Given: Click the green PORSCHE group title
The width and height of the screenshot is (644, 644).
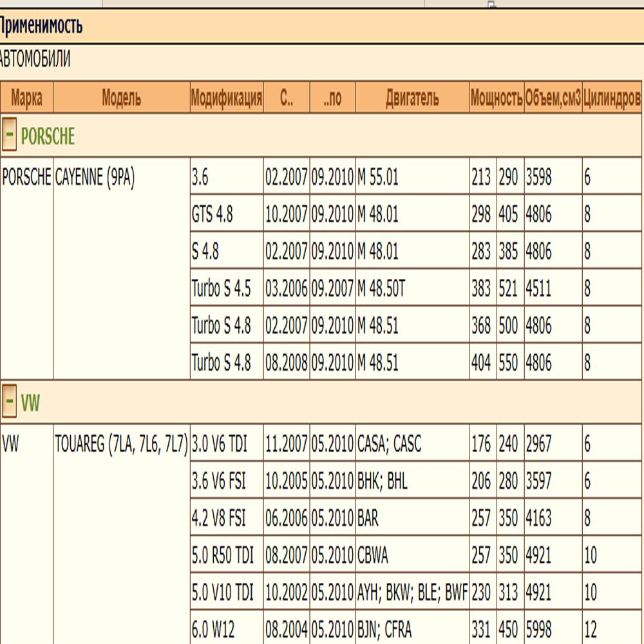Looking at the screenshot, I should (48, 137).
